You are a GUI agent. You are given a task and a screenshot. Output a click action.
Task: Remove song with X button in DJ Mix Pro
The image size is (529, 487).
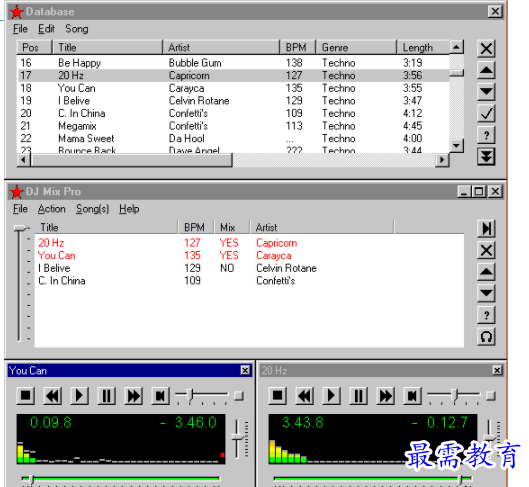[x=486, y=250]
